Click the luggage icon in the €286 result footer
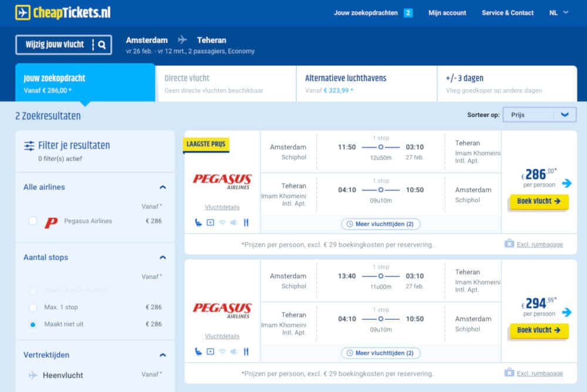 point(509,244)
